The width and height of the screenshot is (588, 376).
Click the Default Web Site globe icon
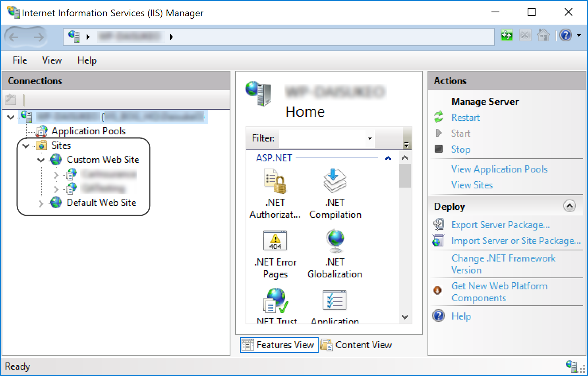tap(56, 203)
